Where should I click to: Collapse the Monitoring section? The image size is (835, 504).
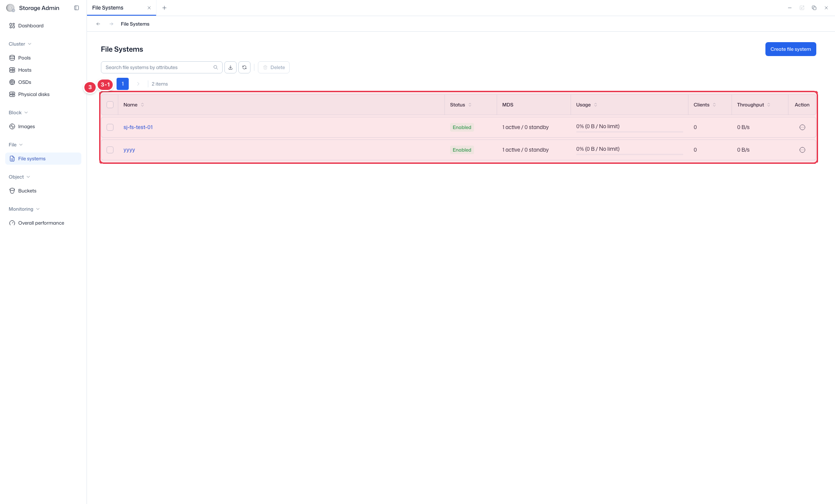click(x=24, y=209)
